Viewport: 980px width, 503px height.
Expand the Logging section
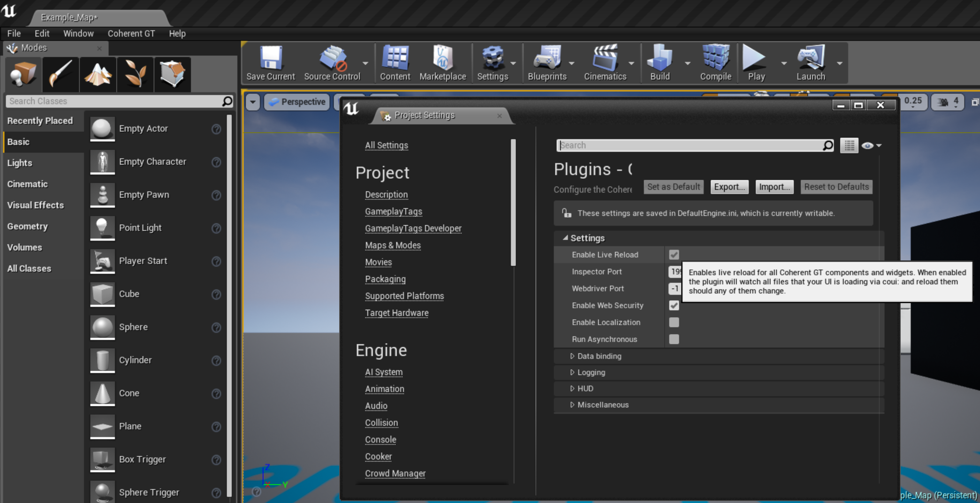tap(572, 373)
